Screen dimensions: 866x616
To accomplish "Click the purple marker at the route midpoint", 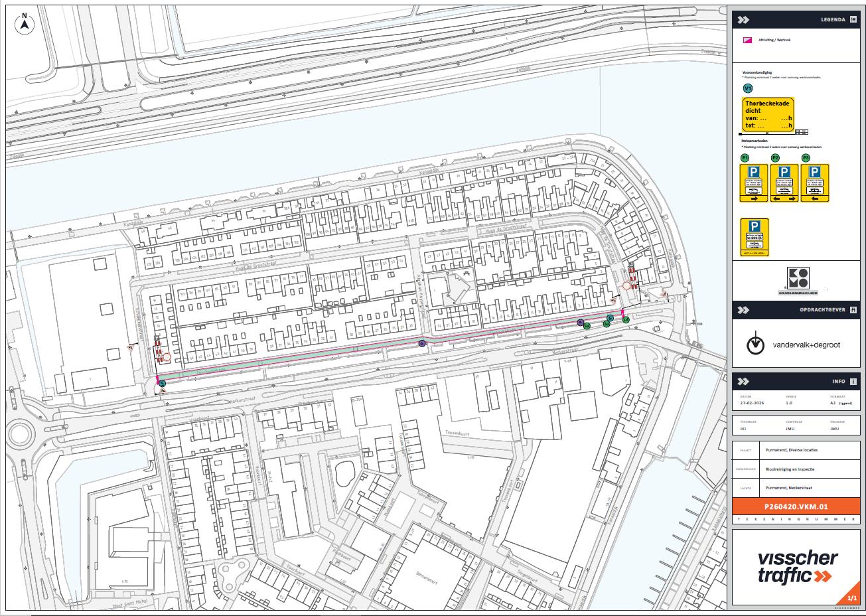I will tap(421, 343).
